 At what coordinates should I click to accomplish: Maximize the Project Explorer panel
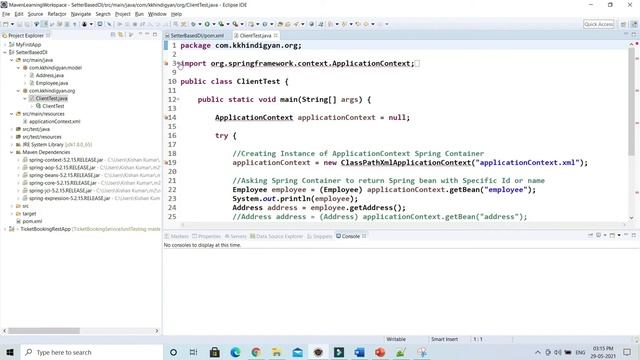[155, 35]
